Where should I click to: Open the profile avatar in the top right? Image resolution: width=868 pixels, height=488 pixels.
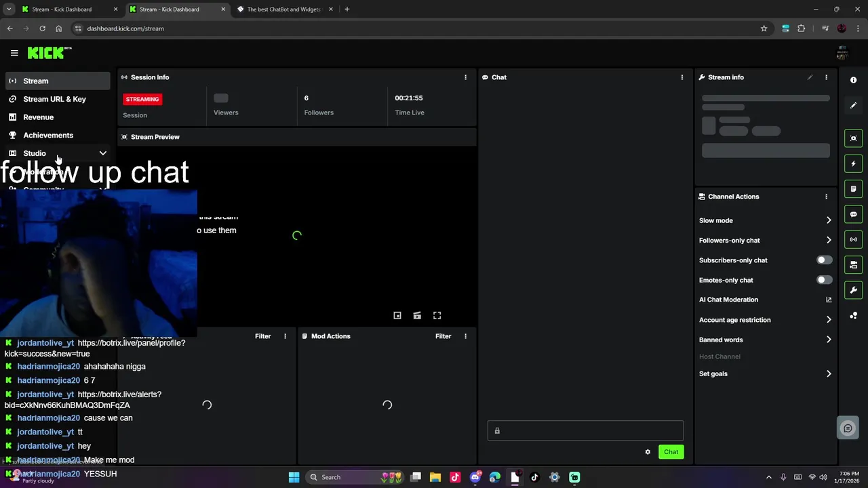tap(842, 54)
